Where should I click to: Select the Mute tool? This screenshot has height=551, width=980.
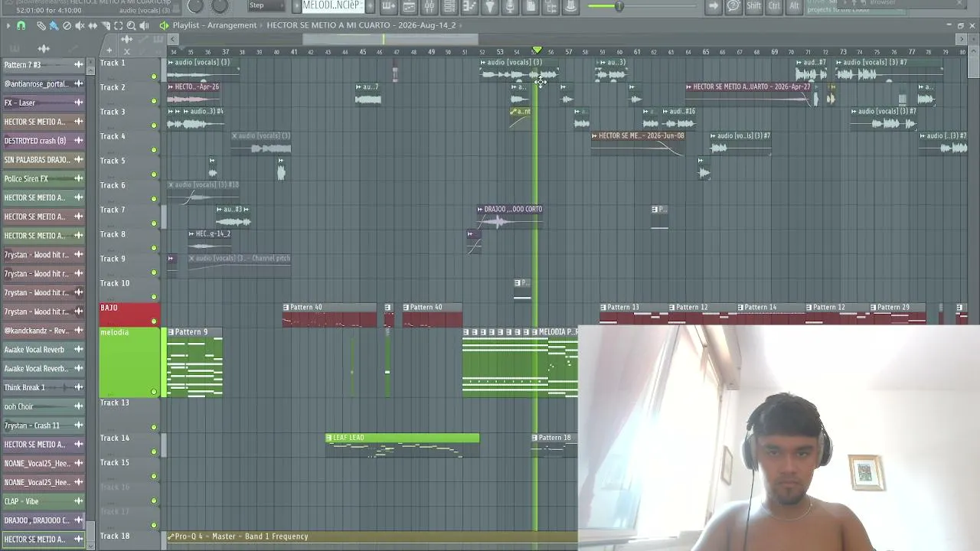(80, 25)
